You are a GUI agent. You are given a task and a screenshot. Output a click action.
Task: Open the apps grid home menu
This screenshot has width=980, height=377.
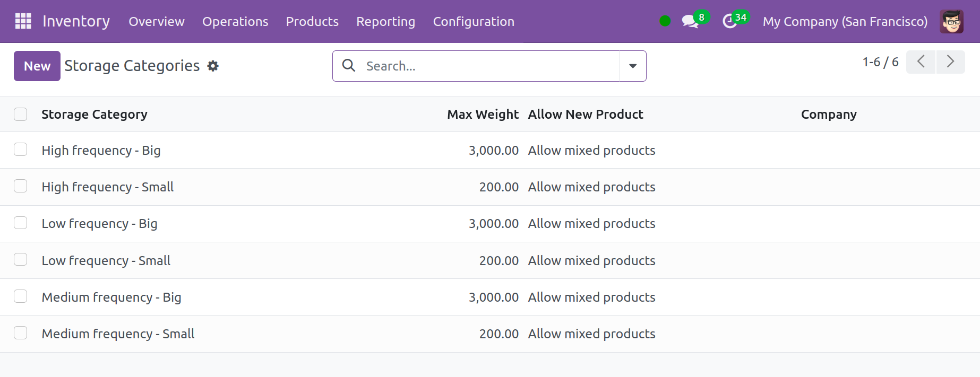pyautogui.click(x=23, y=21)
